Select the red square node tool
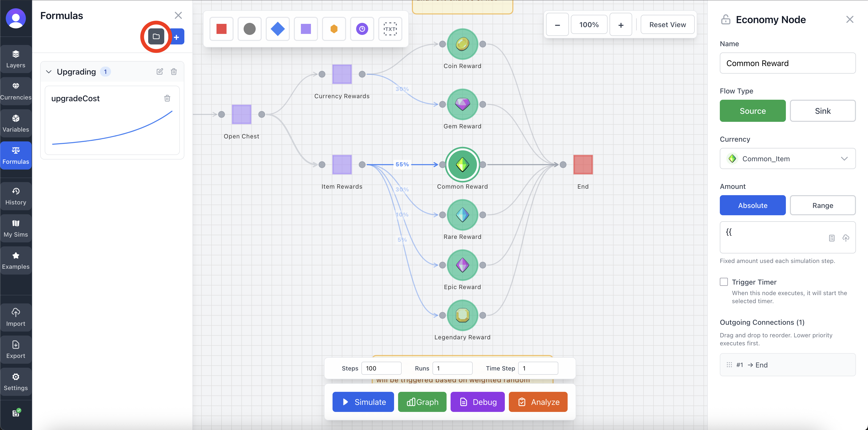868x430 pixels. click(x=221, y=29)
